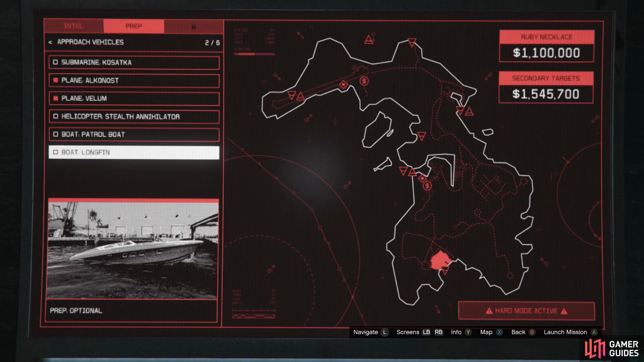Click the altitude gauge bar

pos(254,54)
